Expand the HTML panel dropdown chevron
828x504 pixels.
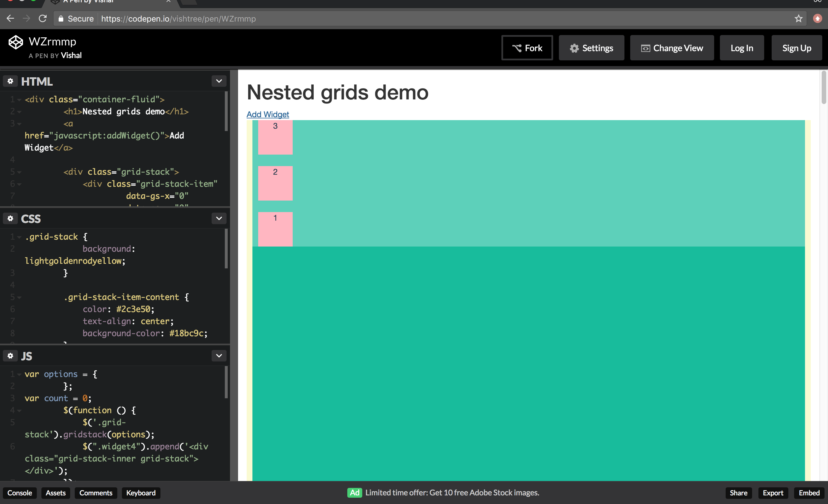[x=219, y=81]
